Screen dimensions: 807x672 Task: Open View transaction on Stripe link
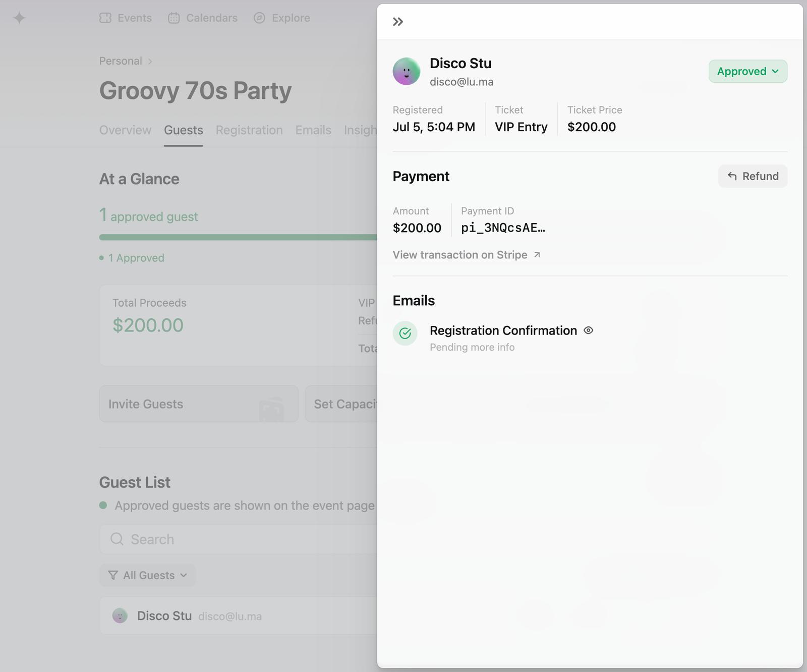click(x=460, y=255)
